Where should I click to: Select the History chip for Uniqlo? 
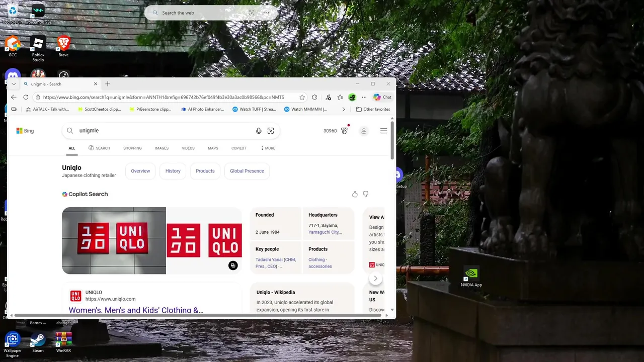coord(173,171)
